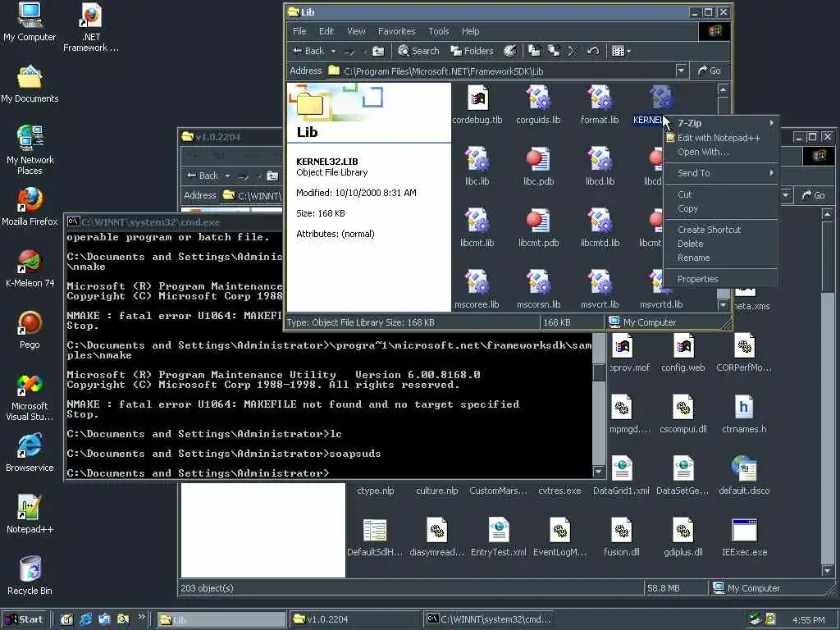This screenshot has height=630, width=840.
Task: Click the Folders button in Lib toolbar
Action: point(472,51)
